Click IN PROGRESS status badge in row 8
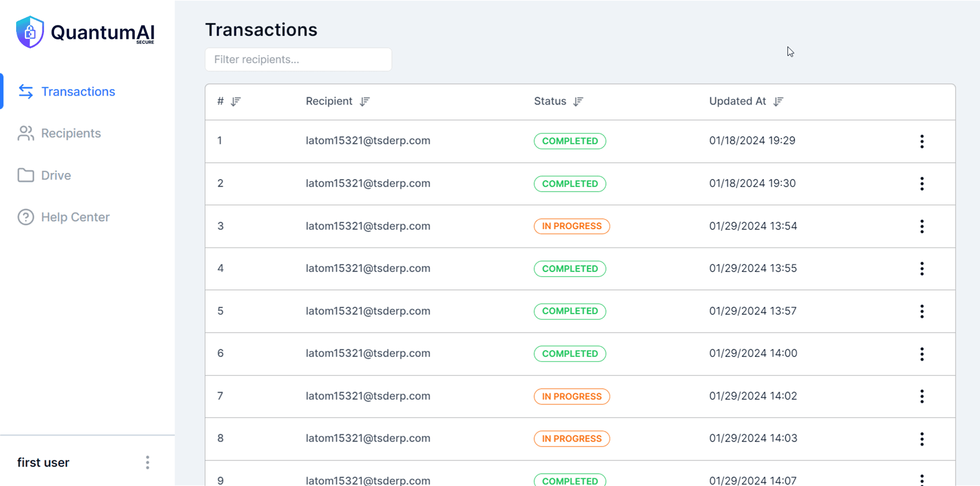Screen dimensions: 980x486 click(x=572, y=439)
